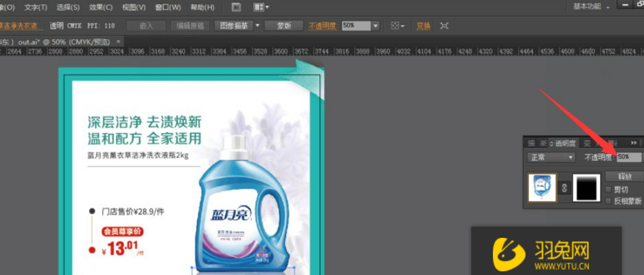
Task: Click the isolate selected object icon
Action: coord(444,26)
